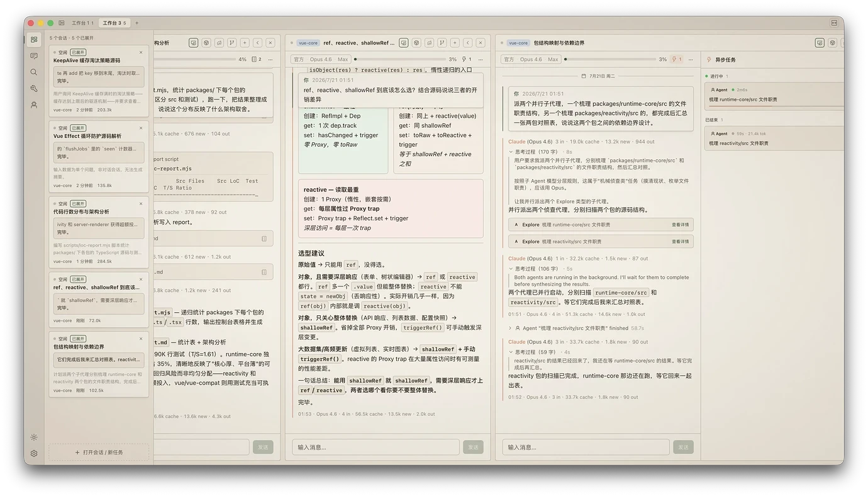Screen dimensions: 868x496
Task: Click 查看详情 for Explore runtime-core/src
Action: (x=680, y=225)
